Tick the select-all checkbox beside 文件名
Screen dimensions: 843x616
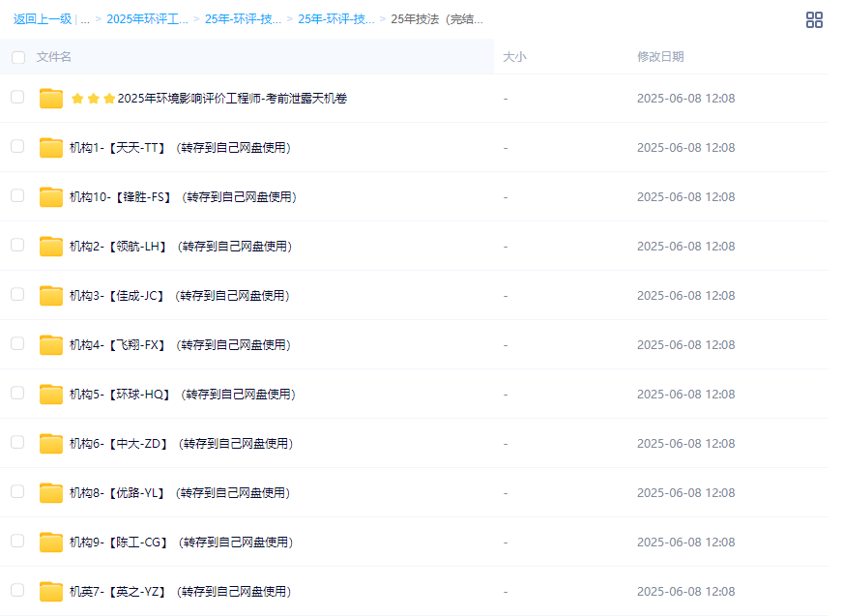[18, 57]
